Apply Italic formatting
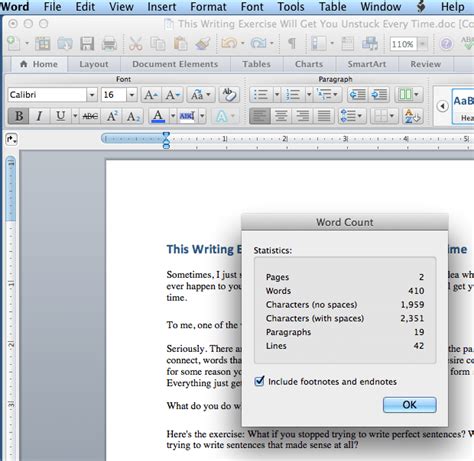This screenshot has height=461, width=474. coord(39,116)
